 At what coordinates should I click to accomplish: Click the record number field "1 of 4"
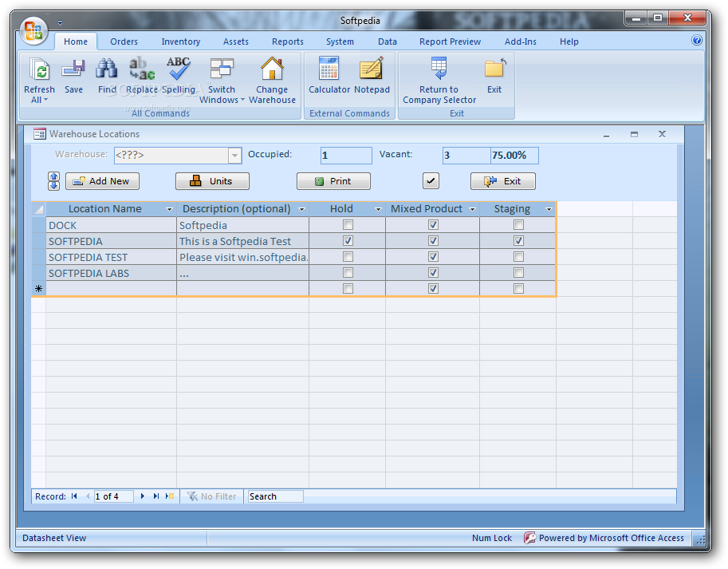click(x=114, y=496)
